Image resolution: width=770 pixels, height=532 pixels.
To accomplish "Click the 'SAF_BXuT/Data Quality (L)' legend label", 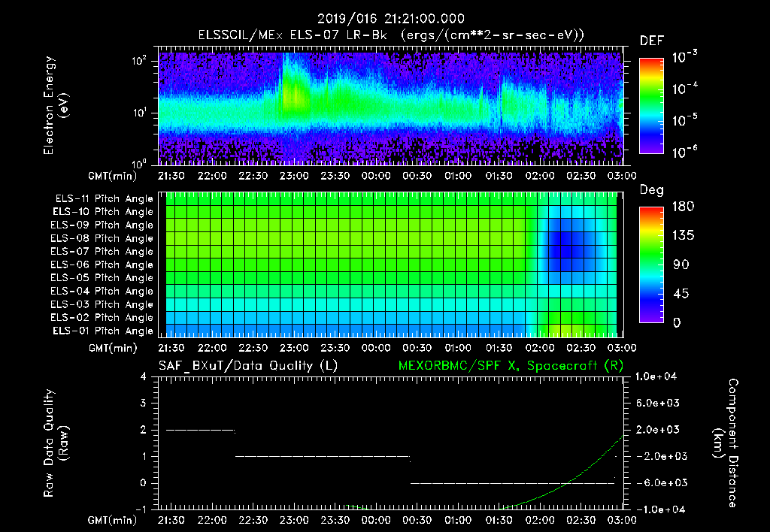I will (x=248, y=366).
